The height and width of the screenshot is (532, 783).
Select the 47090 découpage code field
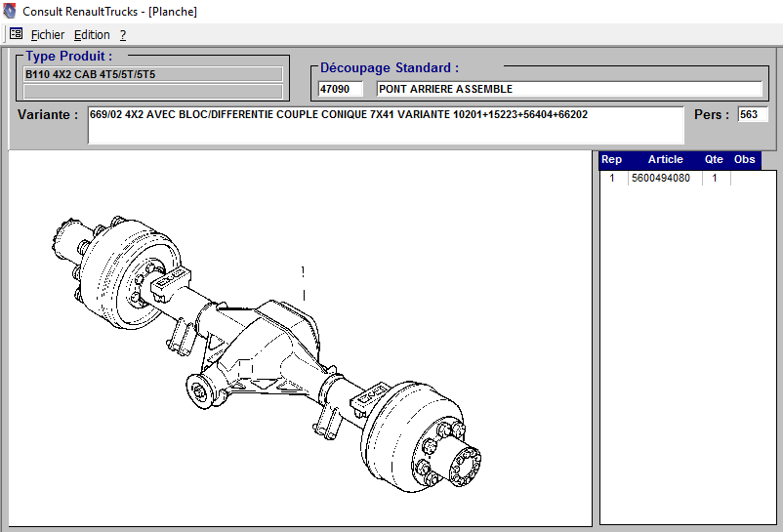pyautogui.click(x=341, y=89)
